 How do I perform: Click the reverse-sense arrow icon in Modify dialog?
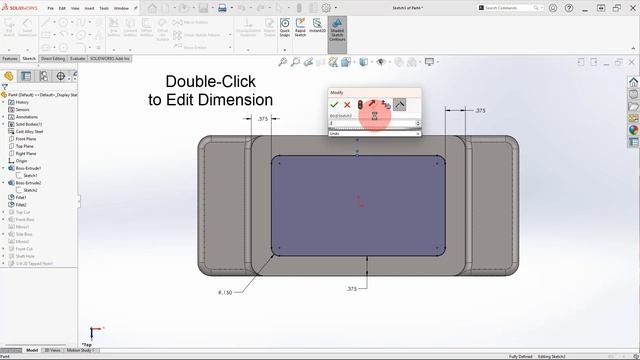[372, 104]
